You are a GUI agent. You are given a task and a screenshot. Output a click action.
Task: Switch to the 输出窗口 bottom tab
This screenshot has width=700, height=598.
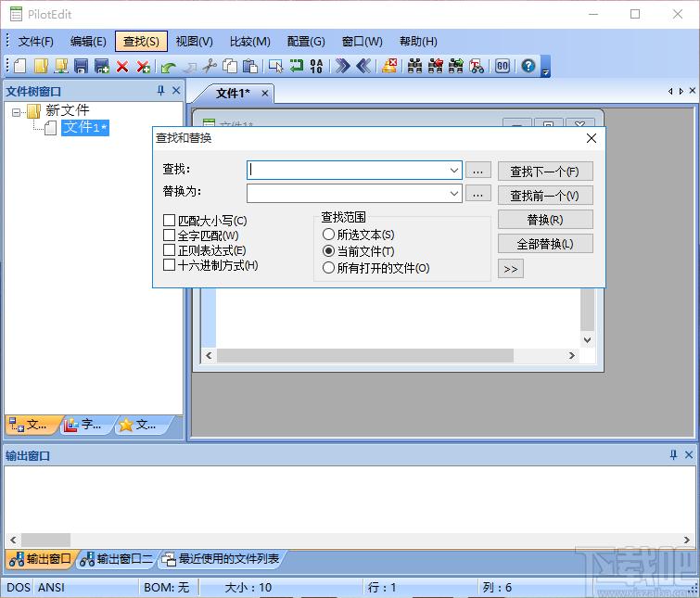[40, 558]
